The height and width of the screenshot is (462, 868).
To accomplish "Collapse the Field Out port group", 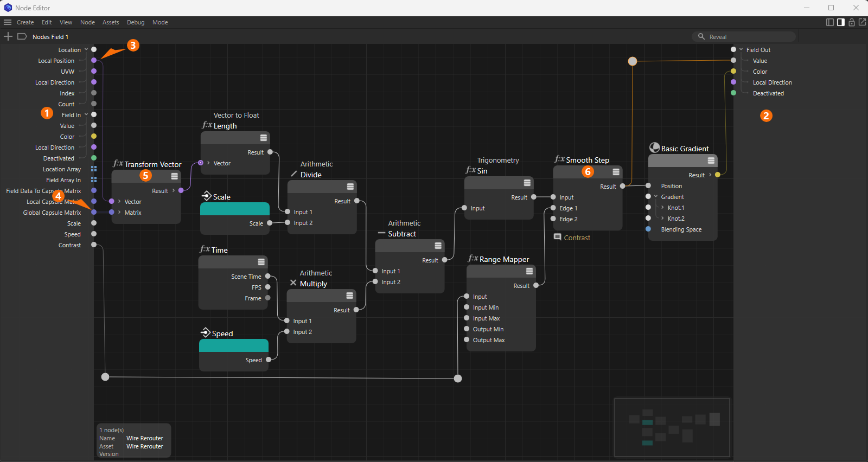I will click(x=741, y=49).
